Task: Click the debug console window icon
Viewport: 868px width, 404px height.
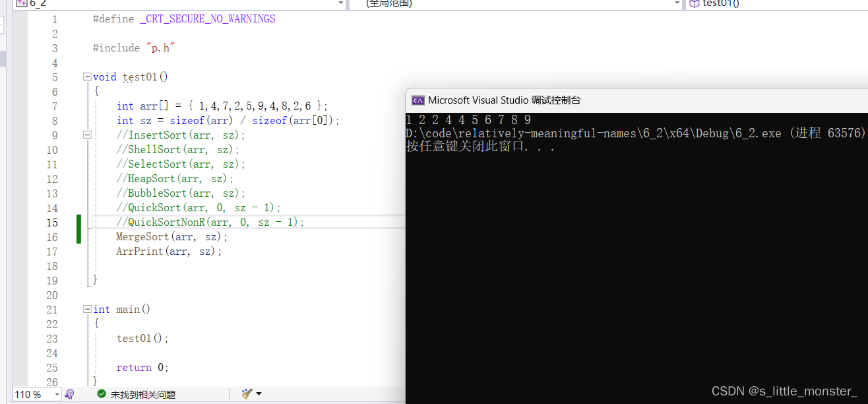Action: [418, 100]
